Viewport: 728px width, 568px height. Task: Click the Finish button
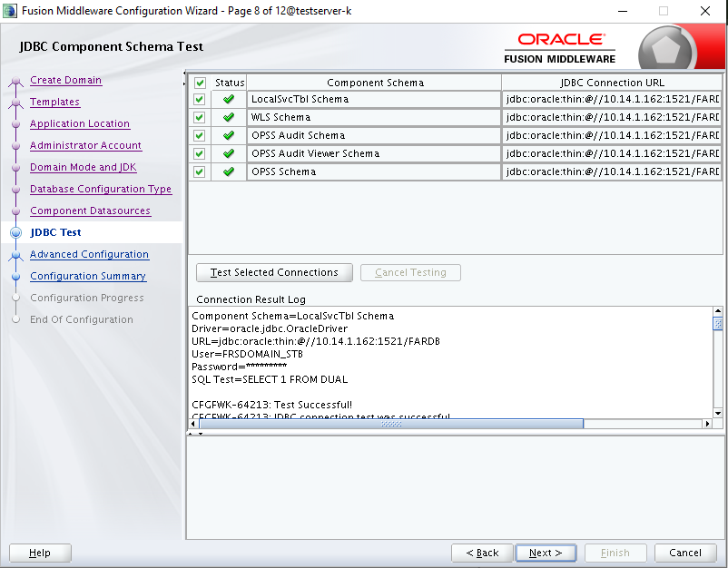click(615, 553)
